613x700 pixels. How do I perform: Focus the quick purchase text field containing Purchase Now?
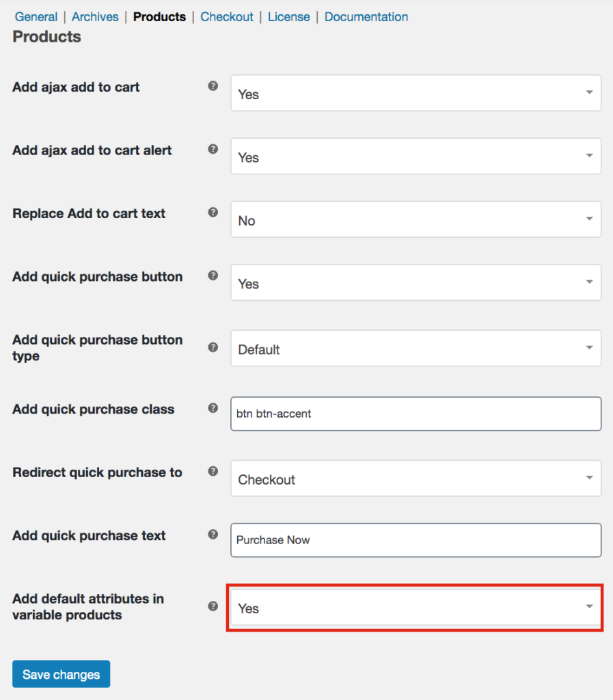416,540
